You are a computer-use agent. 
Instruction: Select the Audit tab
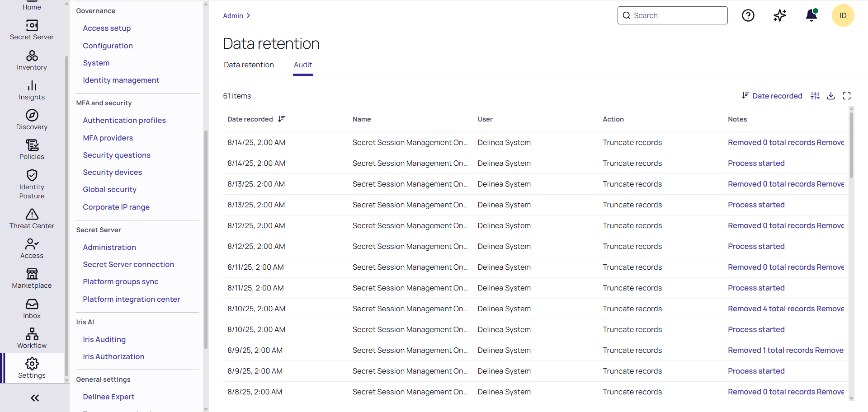pyautogui.click(x=303, y=65)
